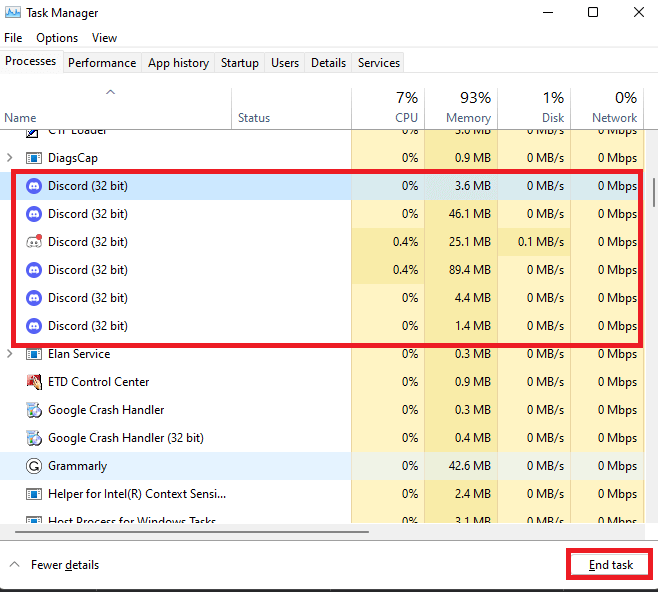This screenshot has height=592, width=658.
Task: Open the File menu
Action: [x=13, y=38]
